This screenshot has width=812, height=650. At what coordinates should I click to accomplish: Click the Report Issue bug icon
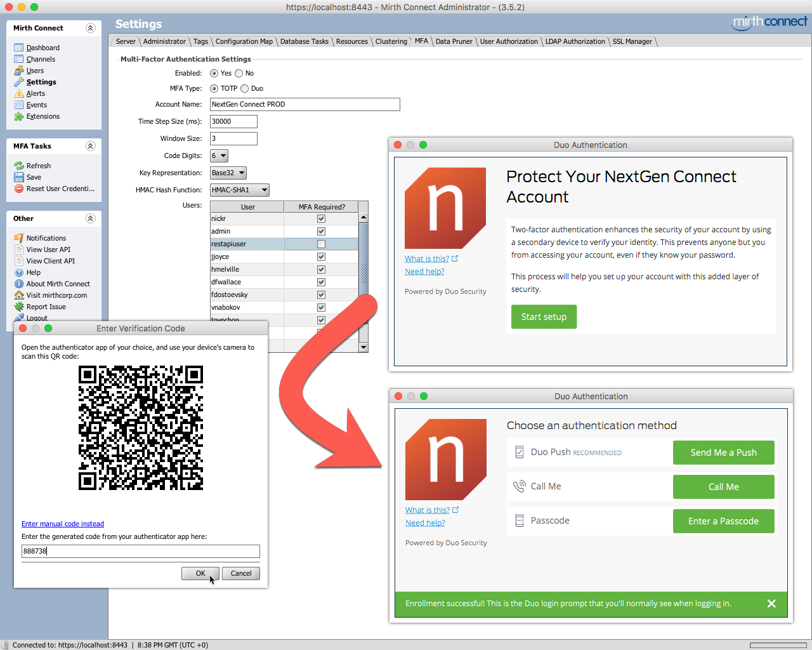(x=19, y=307)
